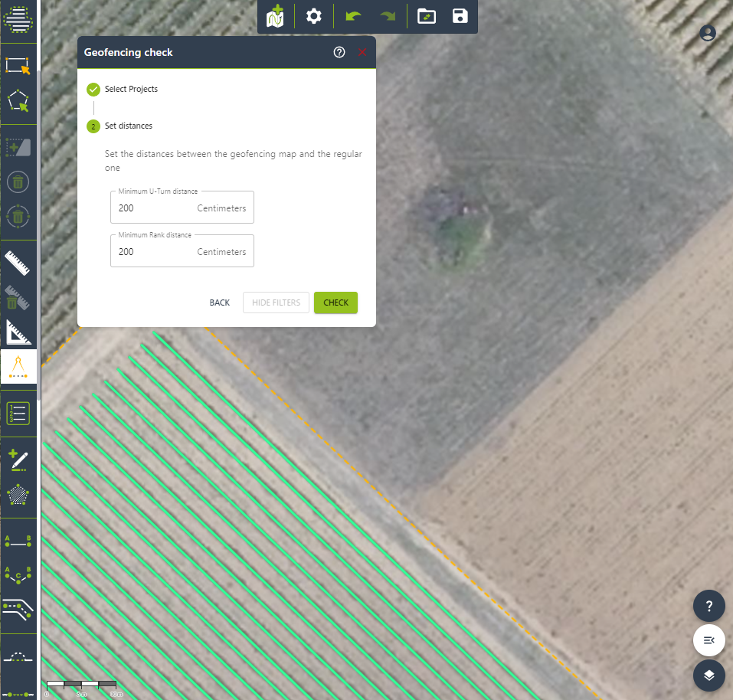733x700 pixels.
Task: Open the map layers button
Action: 709,675
